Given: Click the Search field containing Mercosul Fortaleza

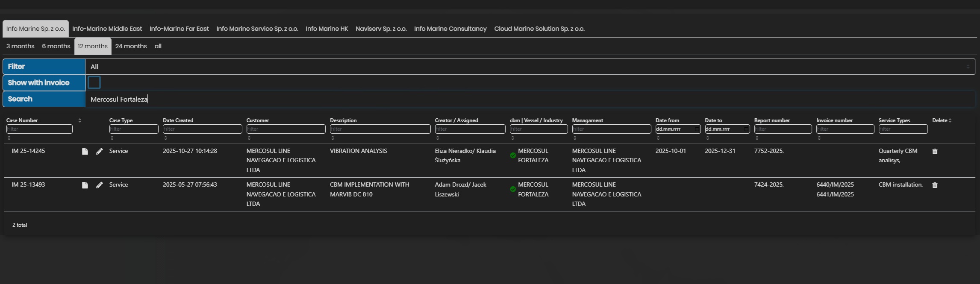Looking at the screenshot, I should pyautogui.click(x=530, y=99).
